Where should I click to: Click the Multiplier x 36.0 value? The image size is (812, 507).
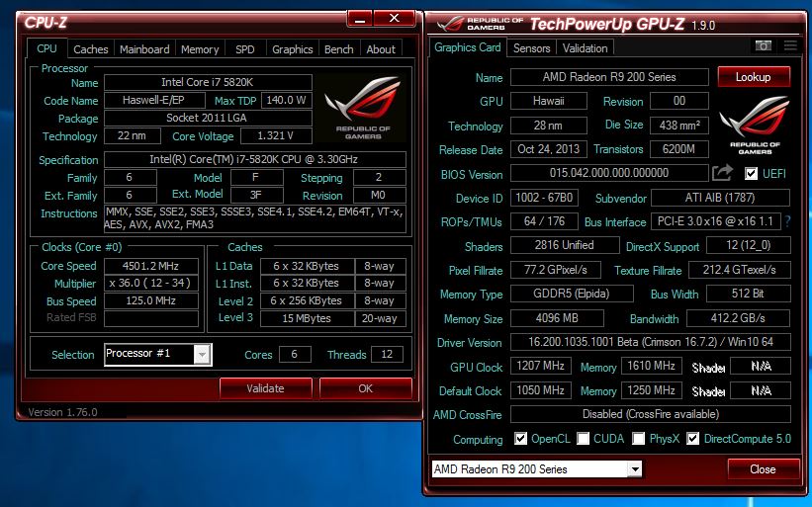151,284
